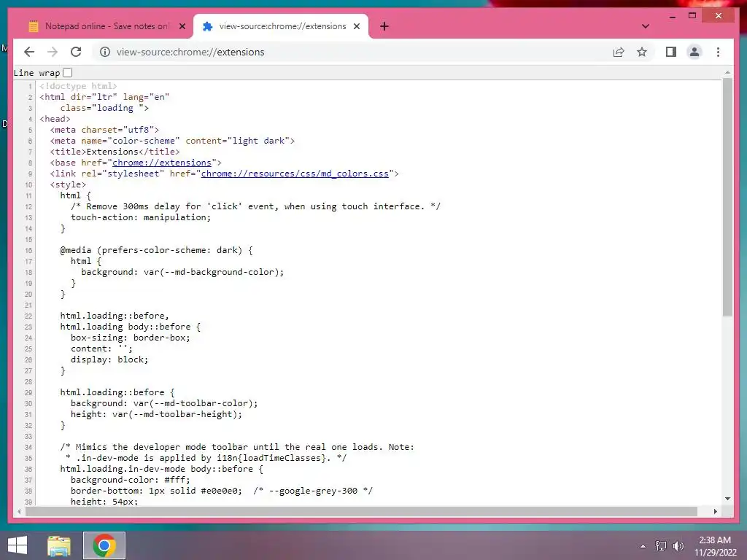Click the horizontal scrollbar left arrow
The width and height of the screenshot is (747, 560).
18,511
